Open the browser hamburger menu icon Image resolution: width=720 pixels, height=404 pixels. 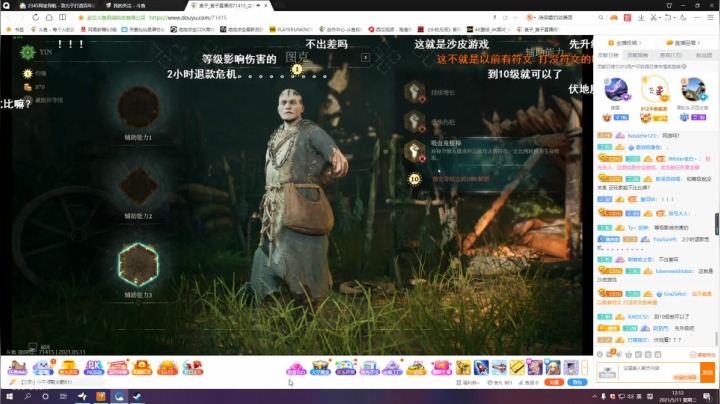click(710, 17)
